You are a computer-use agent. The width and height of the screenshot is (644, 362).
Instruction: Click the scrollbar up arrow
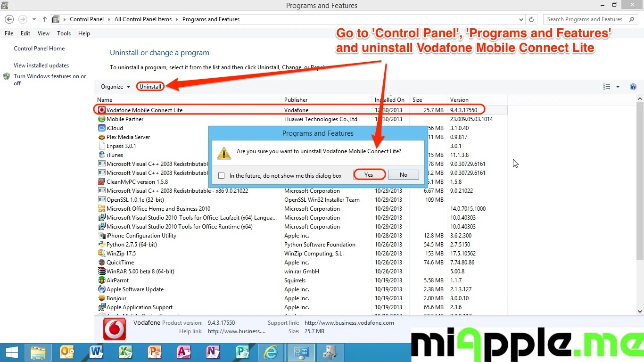(x=640, y=99)
